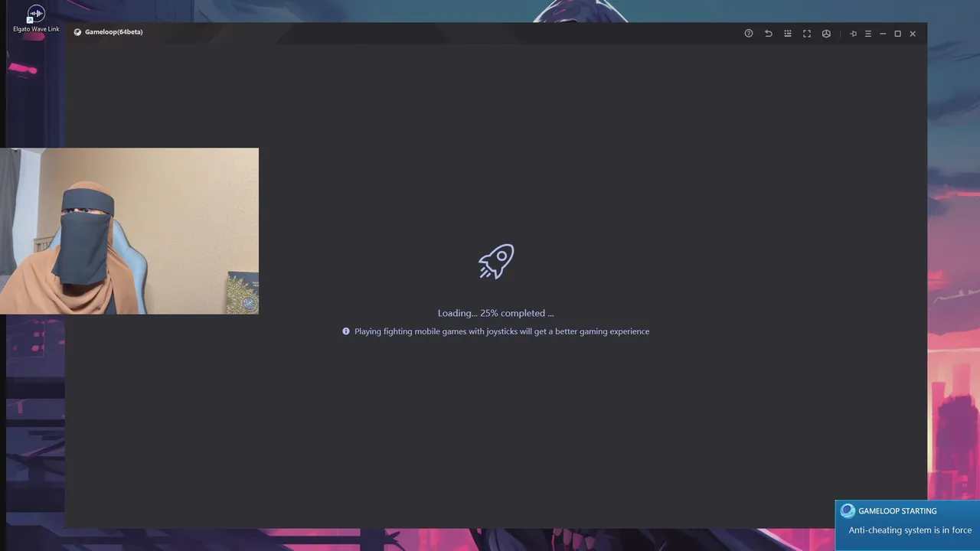Toggle the fullscreen icon in Gameloop
The height and width of the screenshot is (551, 980).
(807, 34)
